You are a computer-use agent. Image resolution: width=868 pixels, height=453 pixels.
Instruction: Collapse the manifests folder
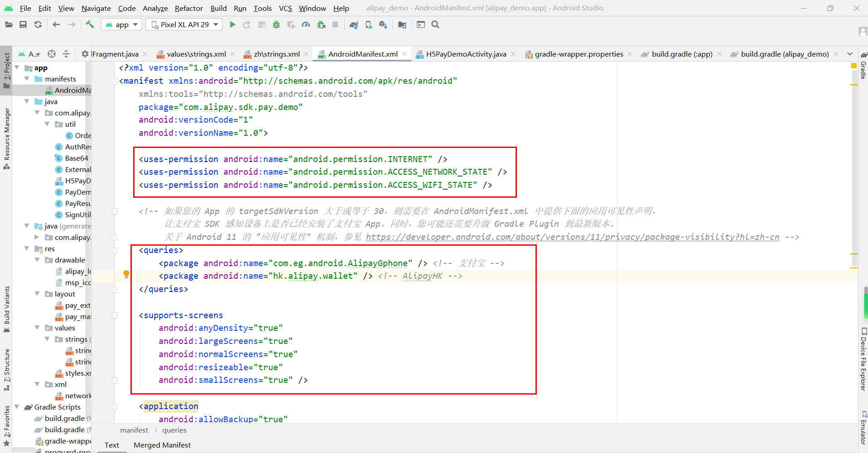tap(27, 79)
